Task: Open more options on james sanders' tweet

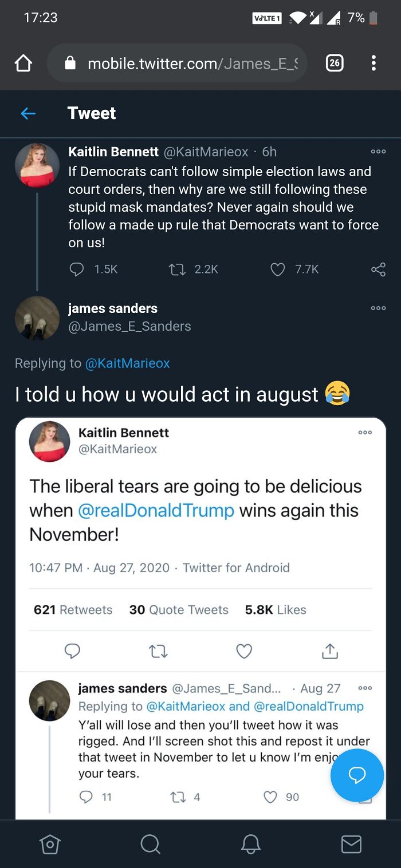Action: [378, 308]
